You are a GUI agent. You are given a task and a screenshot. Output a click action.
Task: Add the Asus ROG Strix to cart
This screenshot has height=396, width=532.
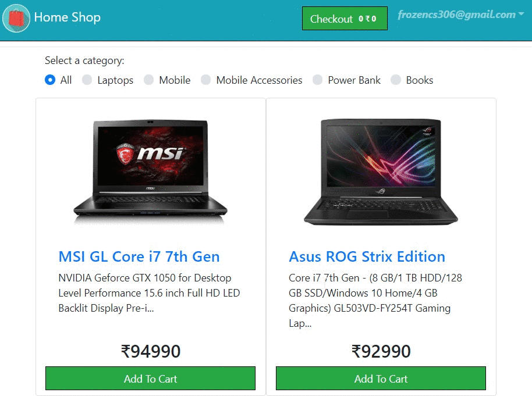(381, 379)
